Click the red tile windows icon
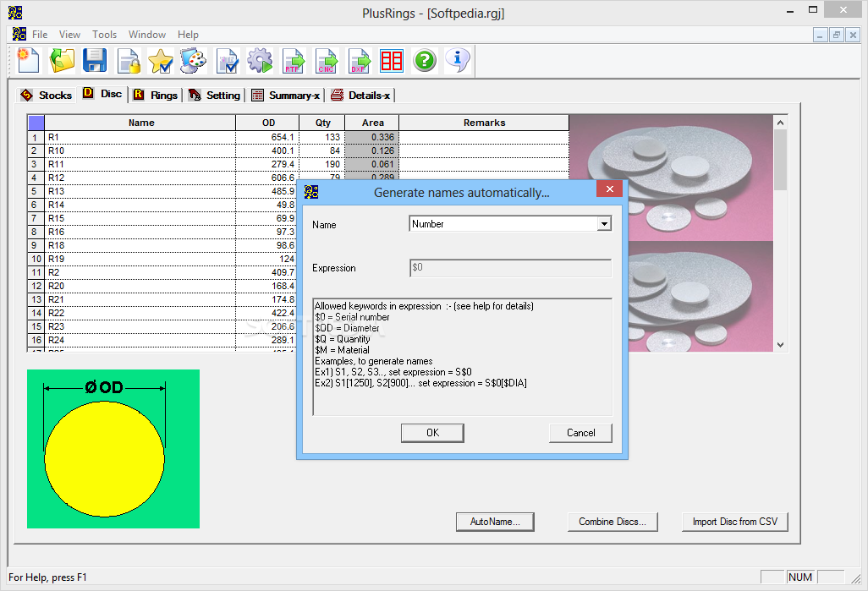The image size is (868, 591). pos(392,60)
